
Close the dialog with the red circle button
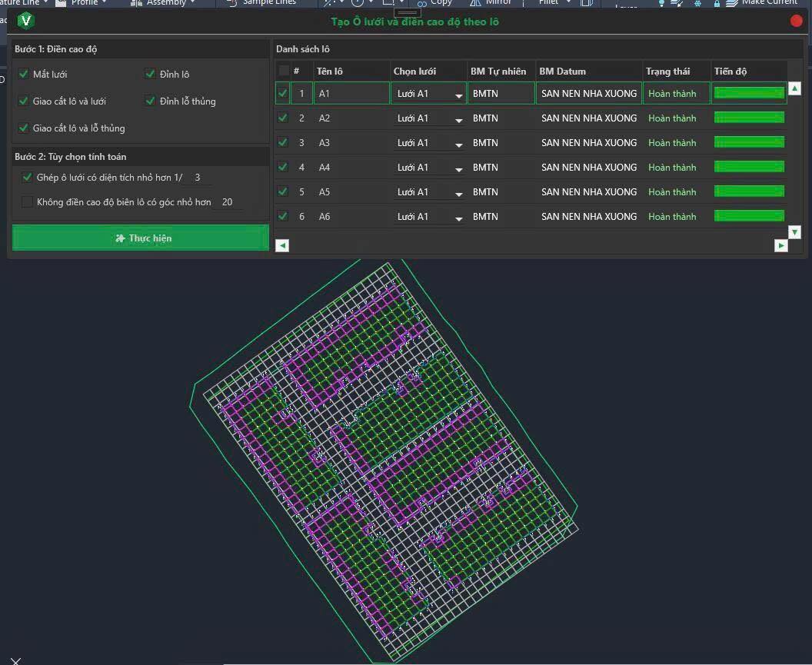point(797,21)
